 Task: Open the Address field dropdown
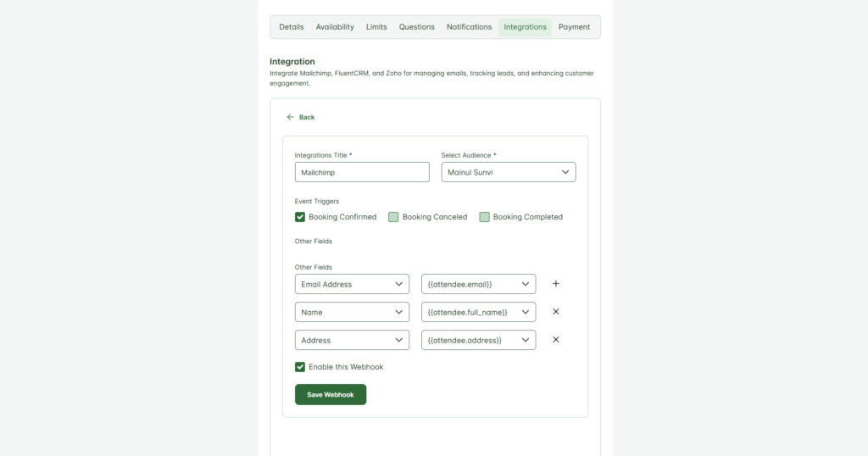coord(352,340)
